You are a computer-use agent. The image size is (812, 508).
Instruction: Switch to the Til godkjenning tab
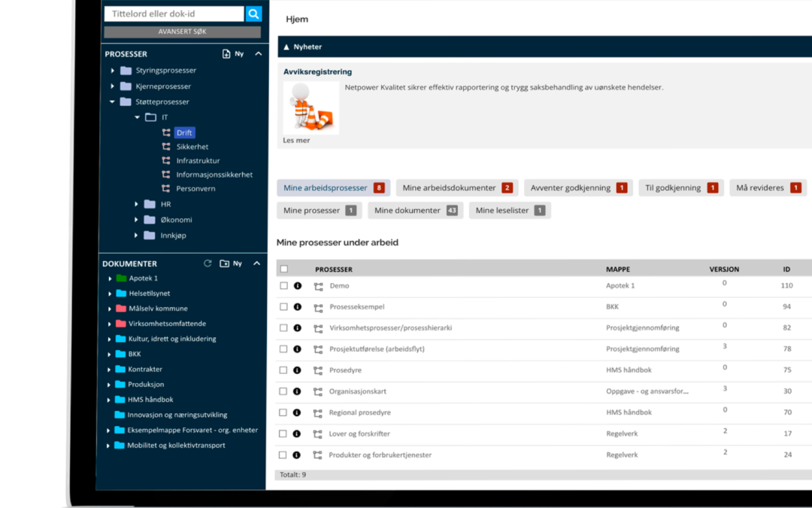click(678, 188)
